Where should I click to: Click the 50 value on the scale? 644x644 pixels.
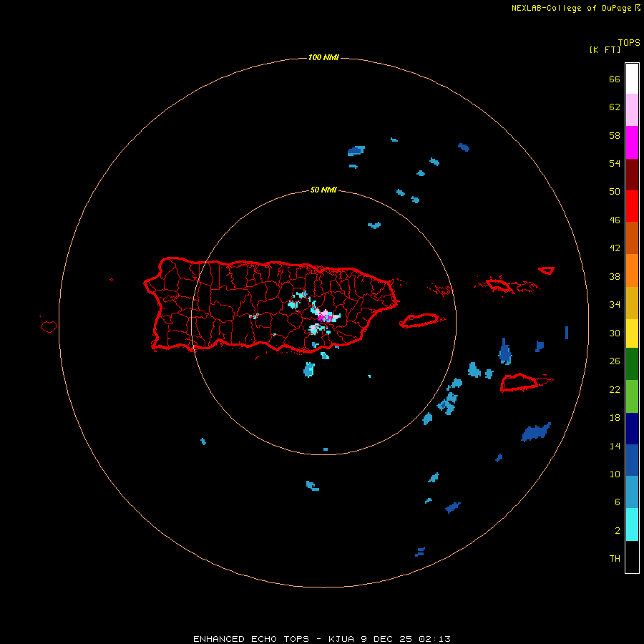pos(615,191)
